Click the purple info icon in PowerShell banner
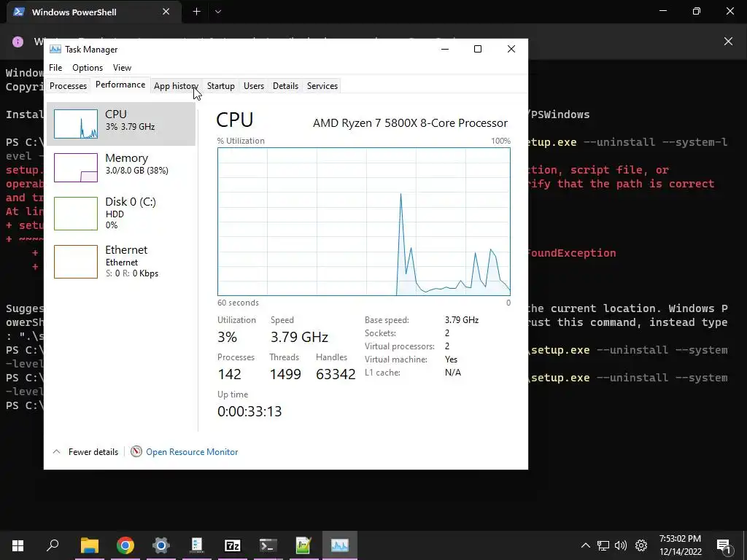Screen dimensions: 747x560 coord(18,42)
